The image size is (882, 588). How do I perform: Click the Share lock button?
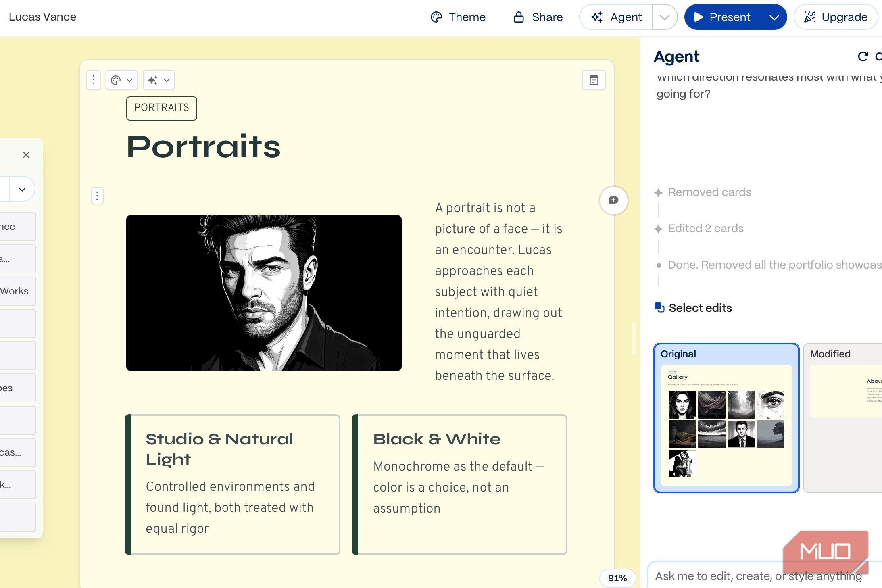(x=538, y=17)
